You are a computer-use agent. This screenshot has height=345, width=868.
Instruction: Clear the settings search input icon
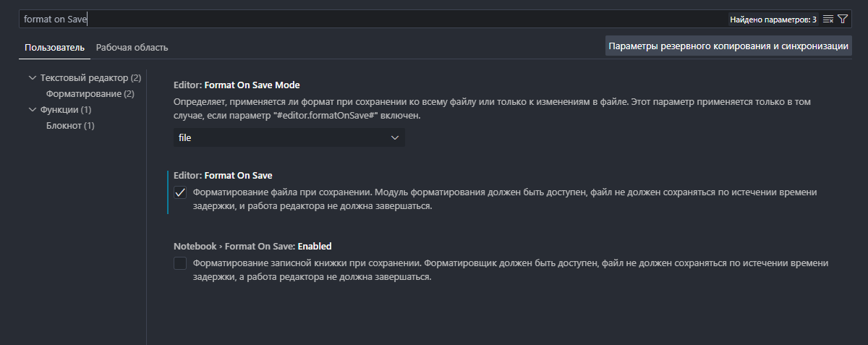828,19
